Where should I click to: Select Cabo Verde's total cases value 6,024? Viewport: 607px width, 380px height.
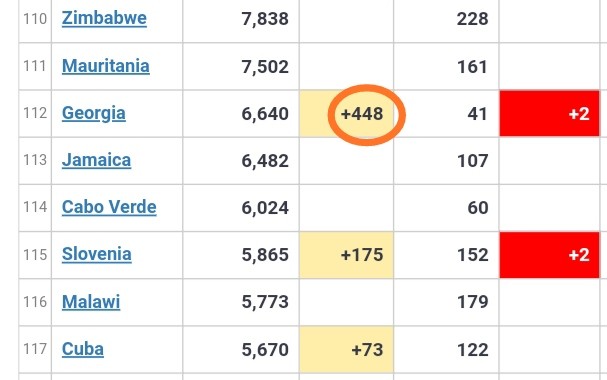click(x=265, y=208)
